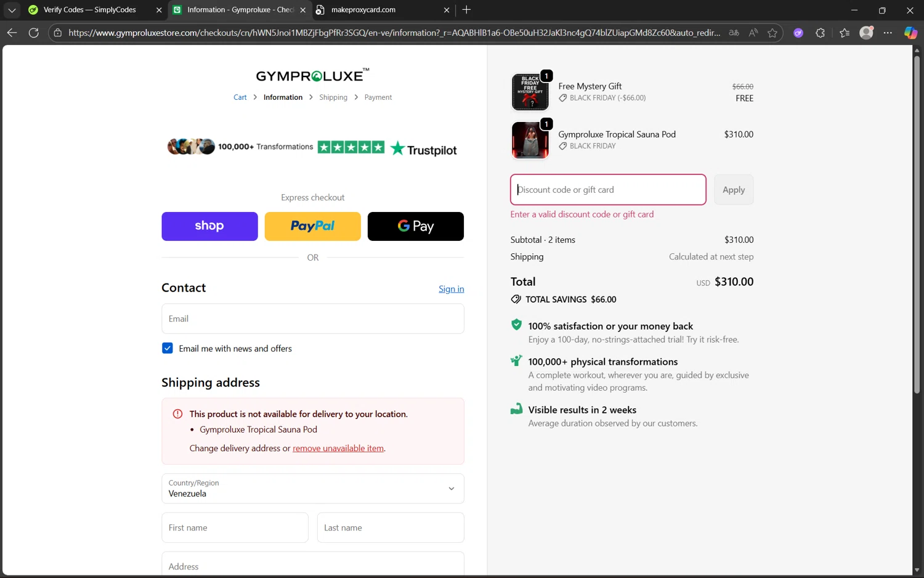The height and width of the screenshot is (578, 924).
Task: Switch to Verify Codes — SimplyCodes tab
Action: [89, 10]
